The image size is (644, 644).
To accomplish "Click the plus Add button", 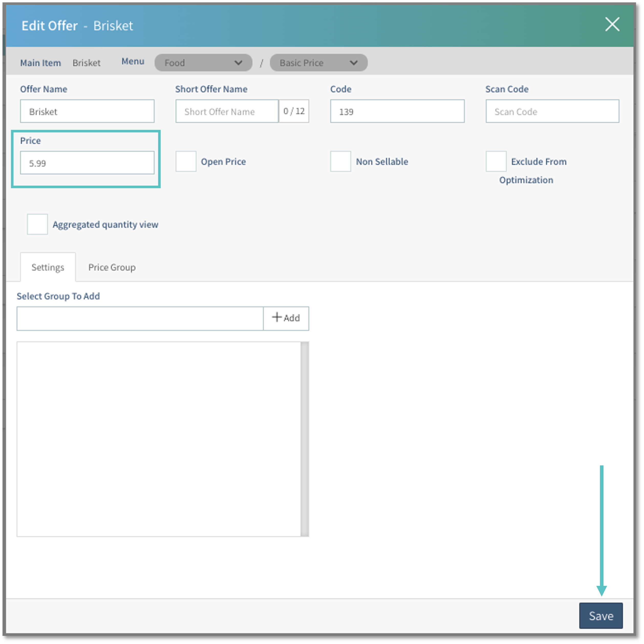I will click(286, 318).
